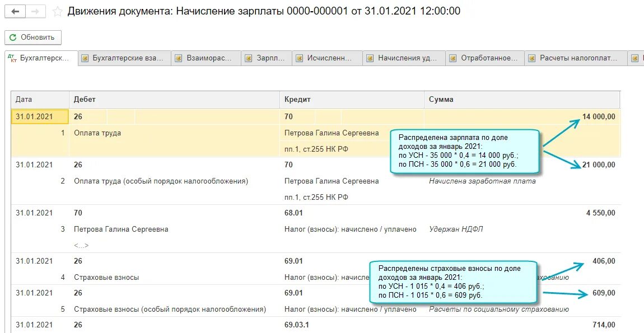Viewport: 644px width, 333px height.
Task: Switch to the Зарпл... tab
Action: [267, 58]
